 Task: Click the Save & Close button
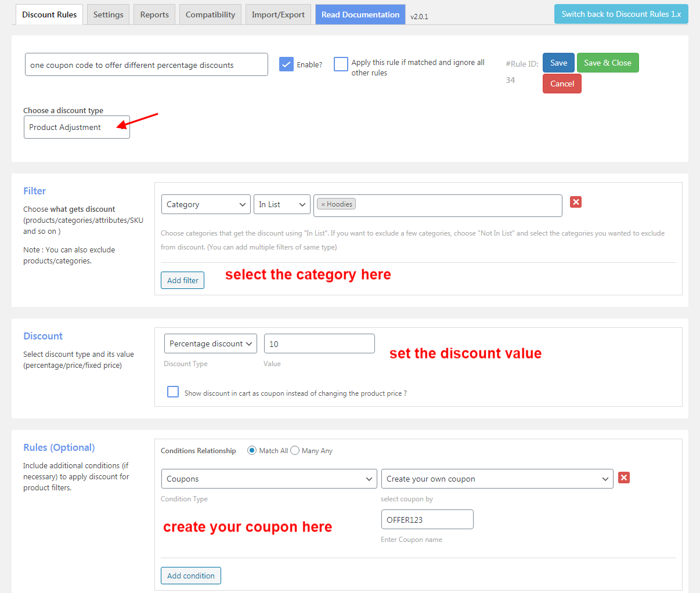[608, 62]
